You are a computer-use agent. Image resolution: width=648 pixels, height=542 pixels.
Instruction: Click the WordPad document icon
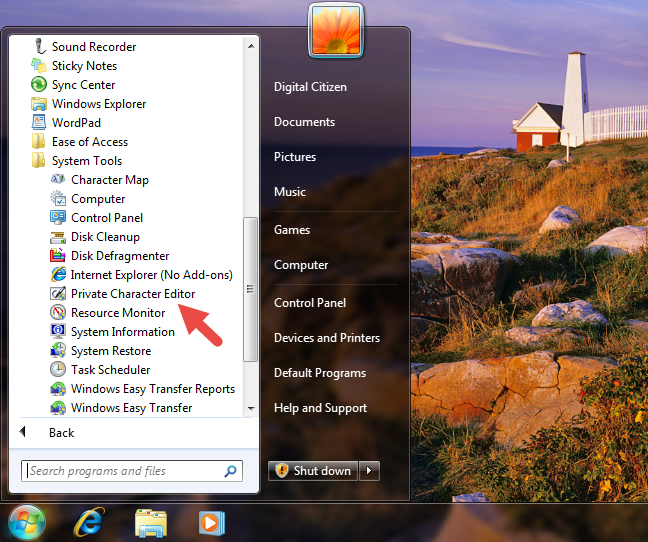[x=39, y=122]
